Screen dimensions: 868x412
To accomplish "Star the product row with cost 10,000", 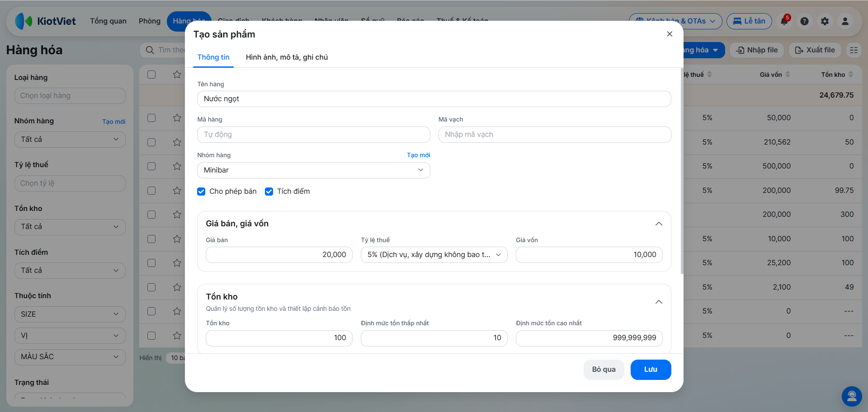I will (177, 239).
